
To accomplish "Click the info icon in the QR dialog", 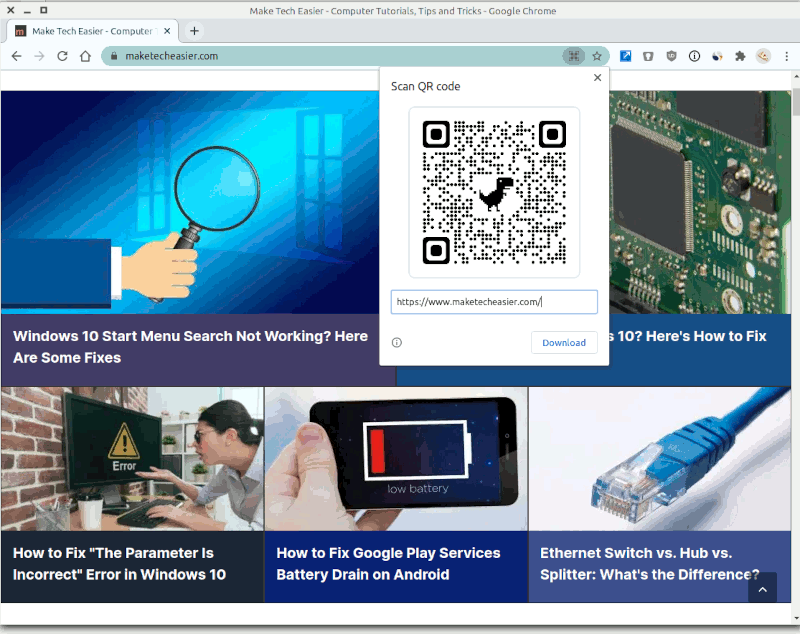I will tap(396, 342).
